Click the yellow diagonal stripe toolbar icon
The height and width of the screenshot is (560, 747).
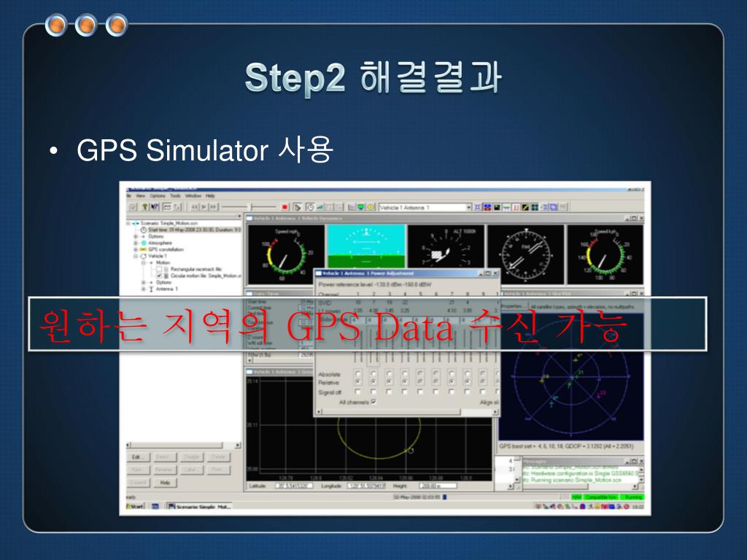click(525, 207)
